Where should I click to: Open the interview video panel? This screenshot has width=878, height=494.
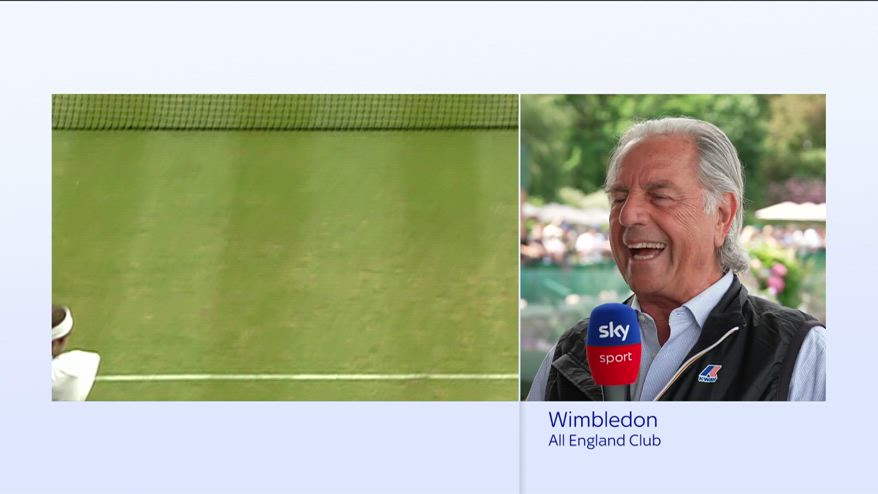point(673,248)
